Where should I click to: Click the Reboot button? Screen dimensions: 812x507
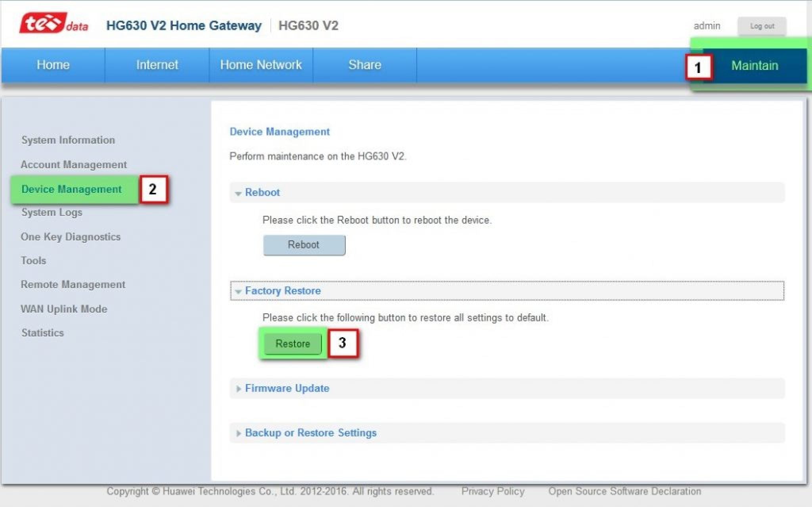[x=304, y=245]
